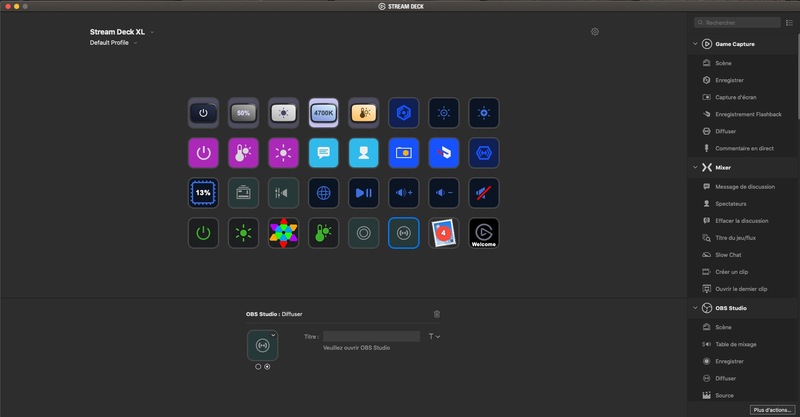800x417 pixels.
Task: Select the 13% CPU usage key
Action: (x=203, y=193)
